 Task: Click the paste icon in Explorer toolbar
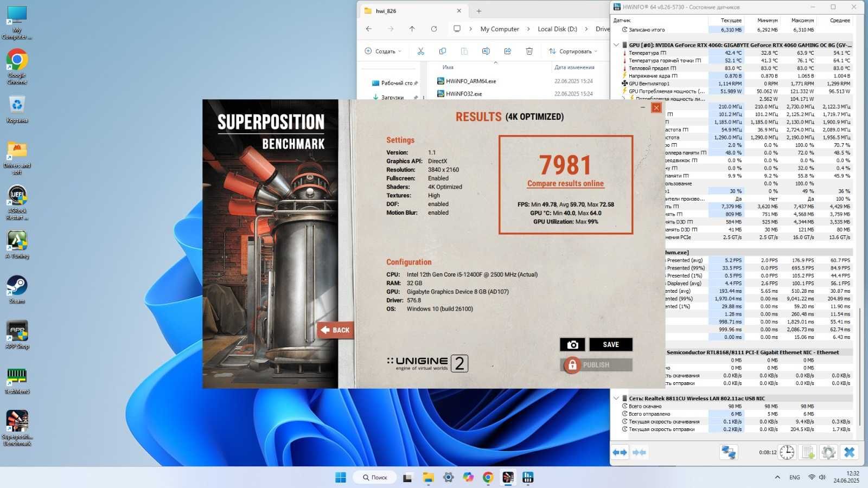pos(464,51)
